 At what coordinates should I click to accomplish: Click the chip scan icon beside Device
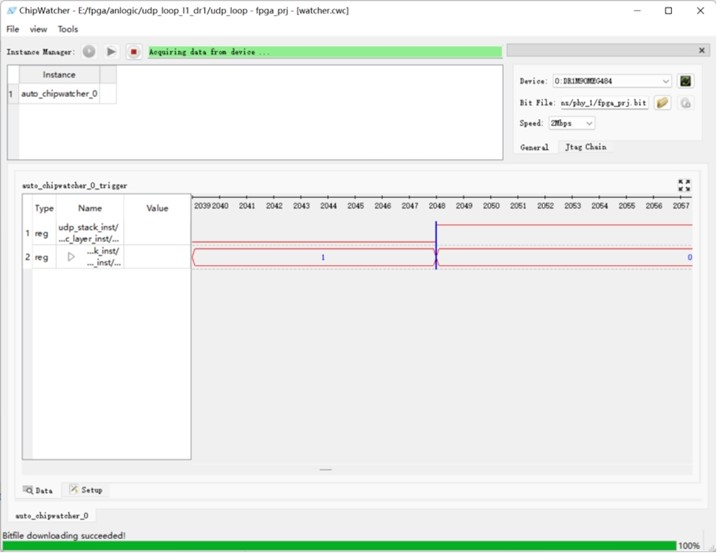pos(686,81)
